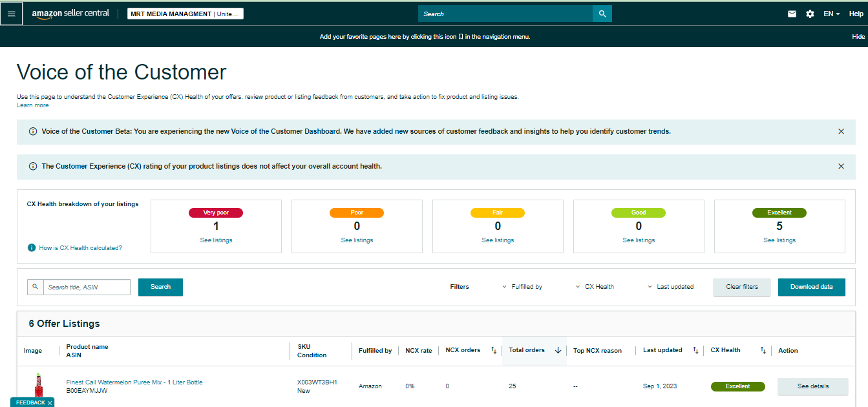This screenshot has width=868, height=407.
Task: Click Download data button
Action: [x=812, y=287]
